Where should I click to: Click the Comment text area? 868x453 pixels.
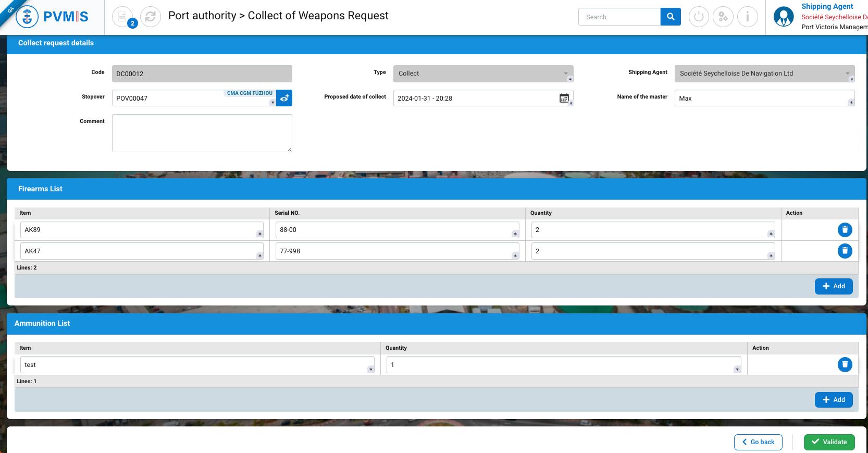[202, 133]
